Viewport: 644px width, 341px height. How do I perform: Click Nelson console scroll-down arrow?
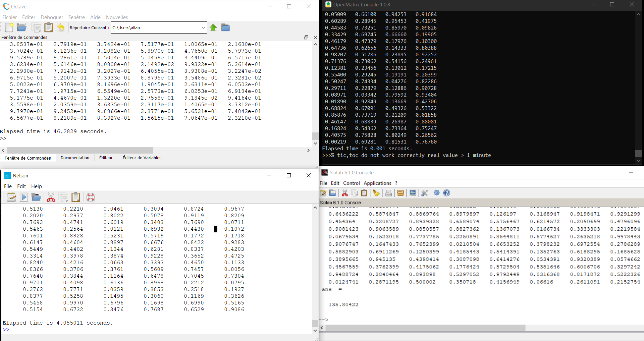(x=315, y=331)
